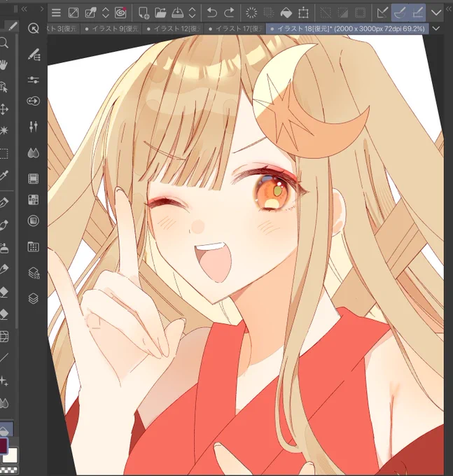Click the Fill bucket command icon

[286, 13]
